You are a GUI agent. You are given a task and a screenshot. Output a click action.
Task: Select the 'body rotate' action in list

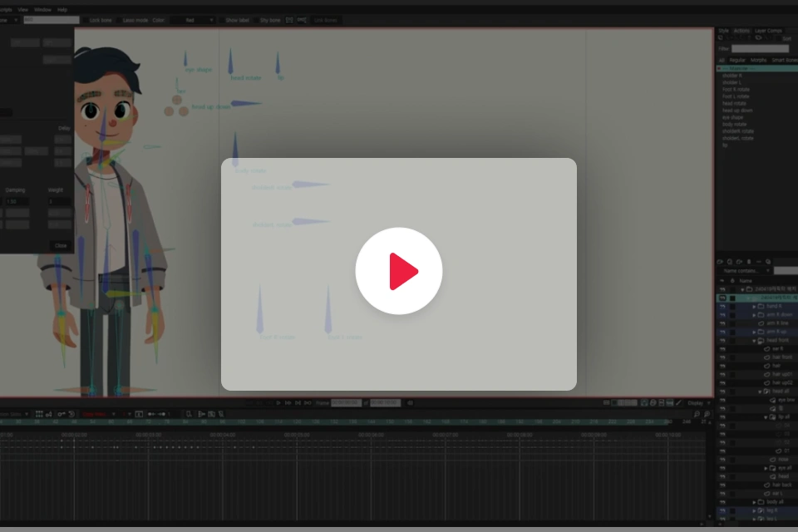pyautogui.click(x=734, y=124)
